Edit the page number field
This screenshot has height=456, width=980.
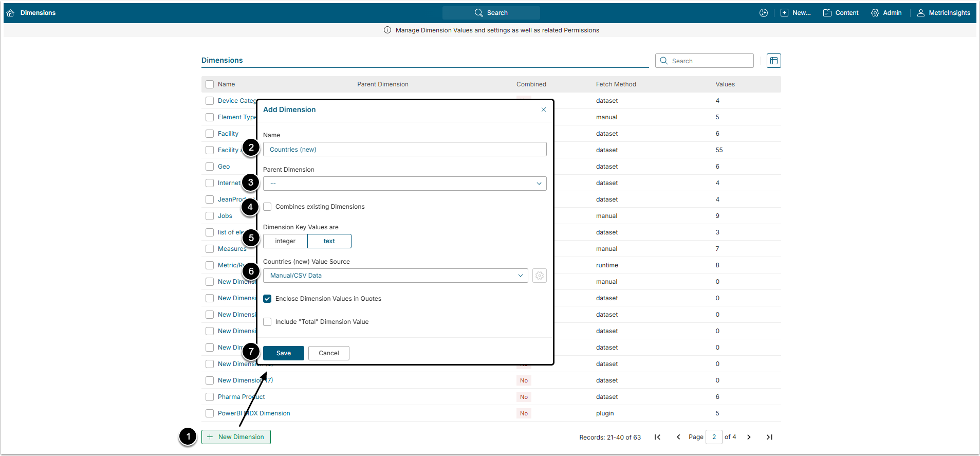(x=714, y=437)
